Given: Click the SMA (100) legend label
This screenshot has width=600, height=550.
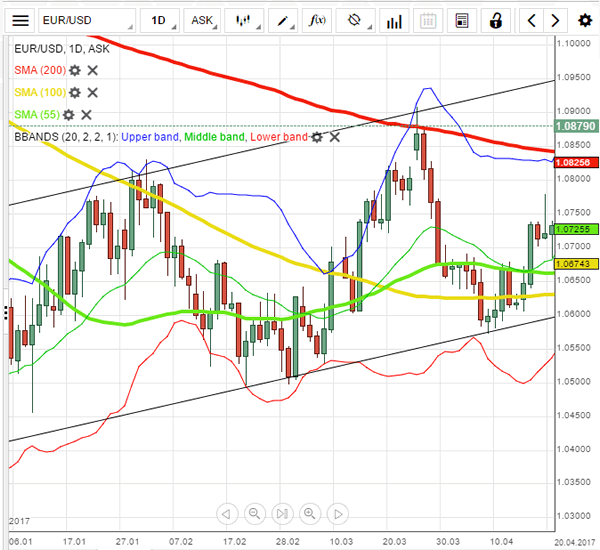Looking at the screenshot, I should pyautogui.click(x=40, y=93).
